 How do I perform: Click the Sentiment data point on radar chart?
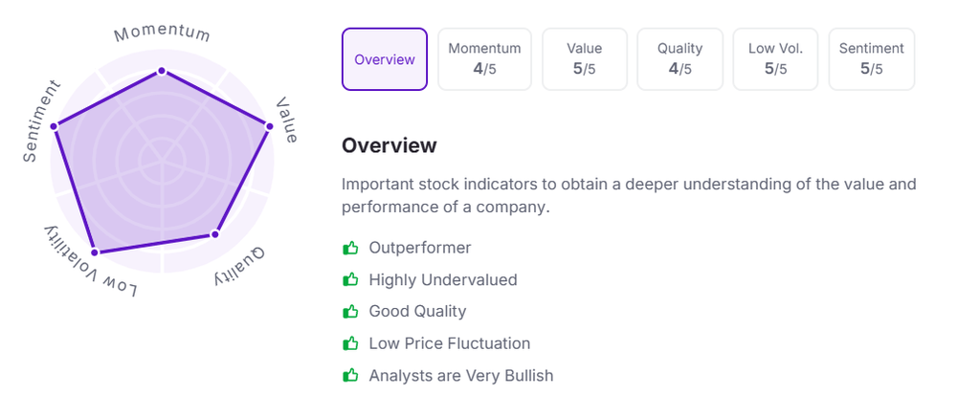point(55,125)
